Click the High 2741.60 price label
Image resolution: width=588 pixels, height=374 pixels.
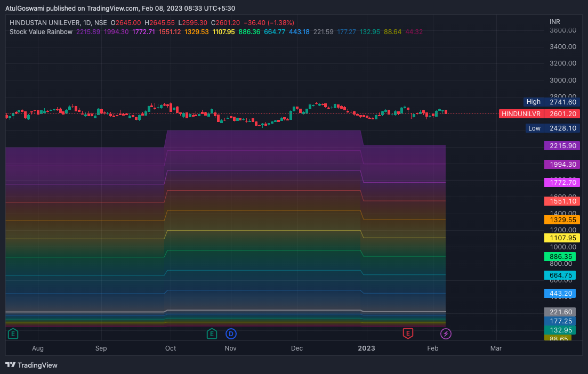[x=552, y=102]
